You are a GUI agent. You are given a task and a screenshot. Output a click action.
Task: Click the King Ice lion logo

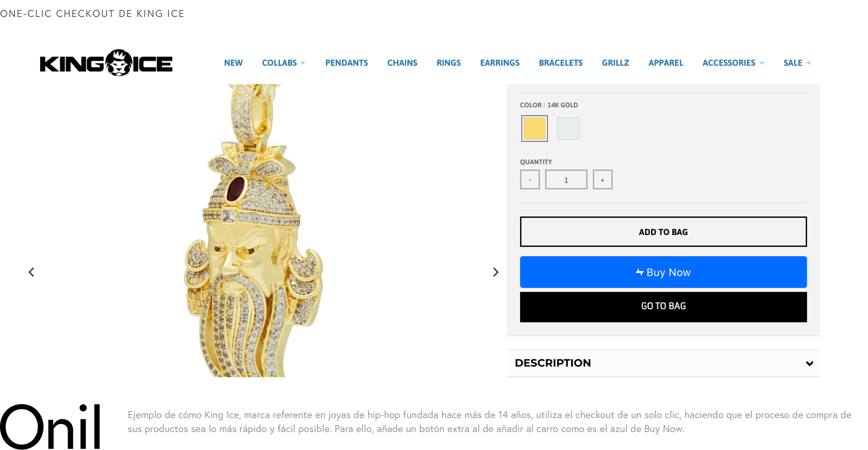[x=106, y=63]
